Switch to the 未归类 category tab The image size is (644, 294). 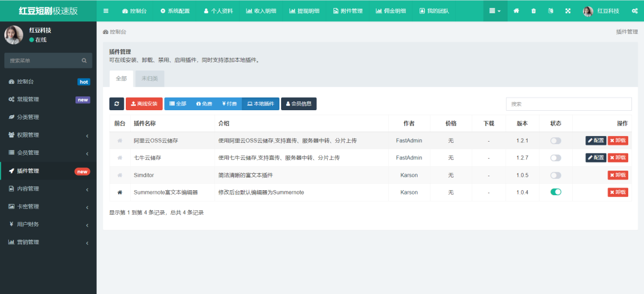click(x=150, y=79)
